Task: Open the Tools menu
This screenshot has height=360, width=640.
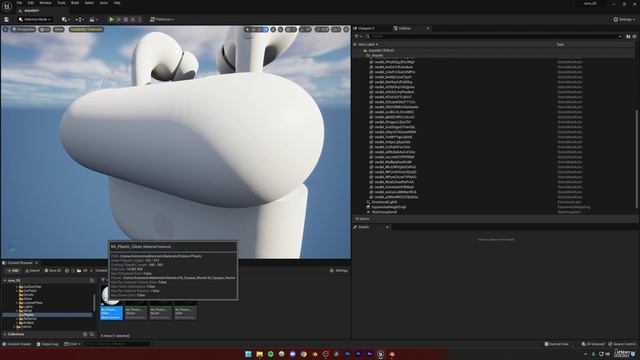Action: pos(61,3)
